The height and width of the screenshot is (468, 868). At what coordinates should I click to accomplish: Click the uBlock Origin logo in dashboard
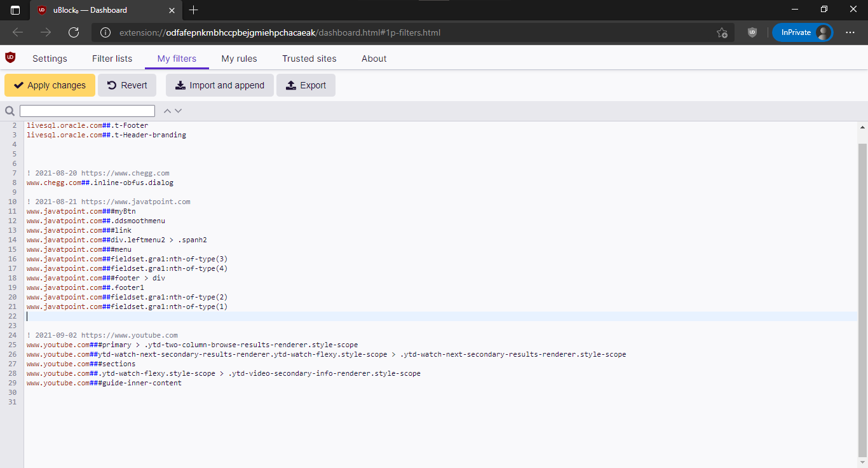click(10, 58)
